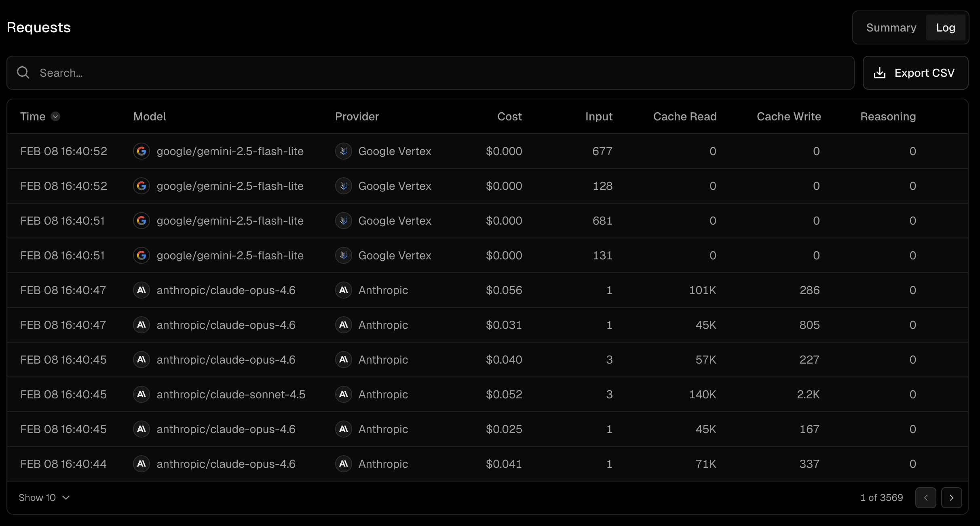The height and width of the screenshot is (526, 980).
Task: Go to next page with right chevron
Action: tap(951, 498)
